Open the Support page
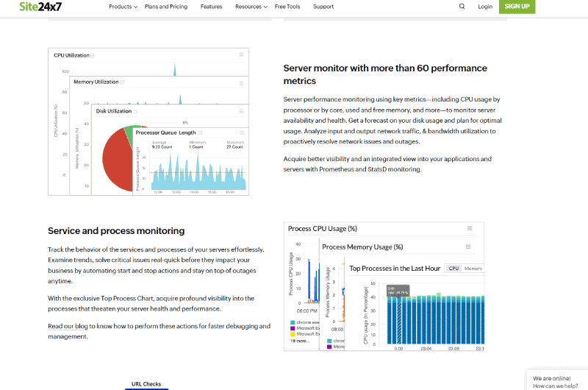The image size is (588, 390). pyautogui.click(x=323, y=7)
